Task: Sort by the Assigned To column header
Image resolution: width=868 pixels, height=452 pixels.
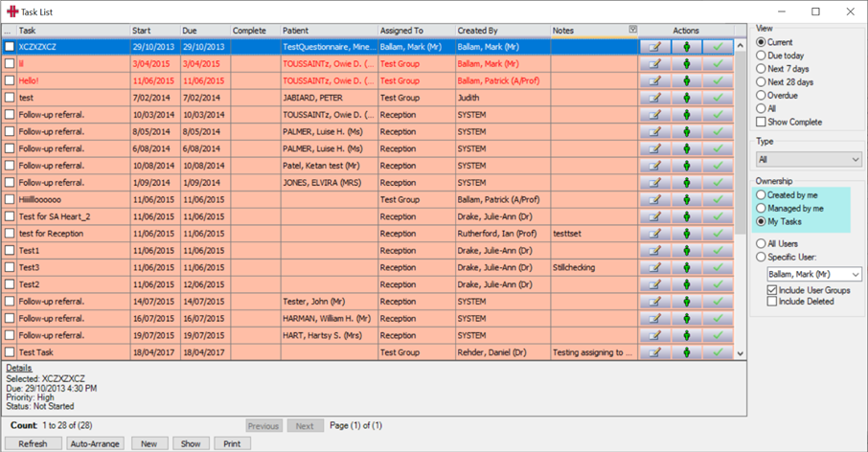Action: click(x=417, y=31)
